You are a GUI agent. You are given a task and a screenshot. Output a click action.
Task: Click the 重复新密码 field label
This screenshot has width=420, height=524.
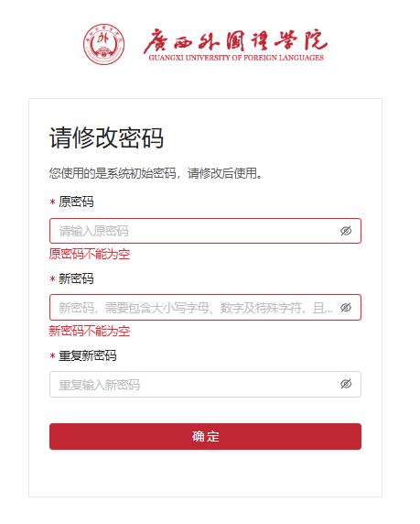[x=88, y=355]
